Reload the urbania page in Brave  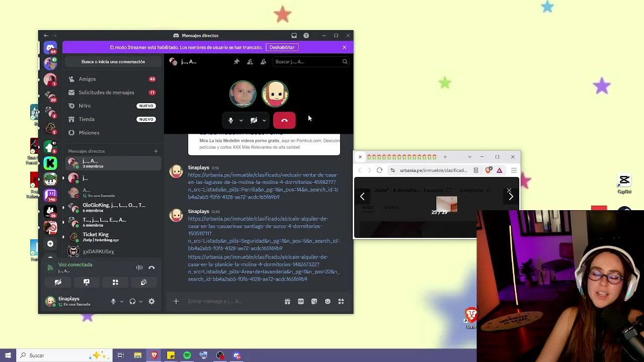[380, 170]
